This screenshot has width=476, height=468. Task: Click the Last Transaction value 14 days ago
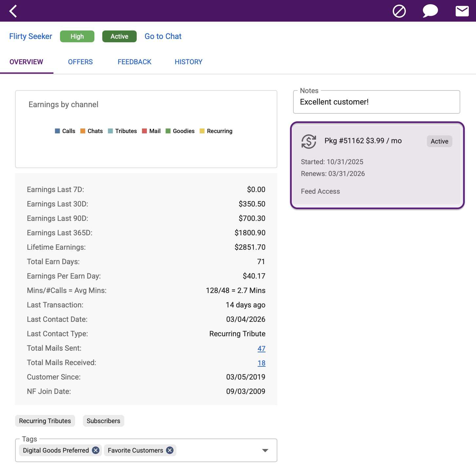[x=245, y=305]
